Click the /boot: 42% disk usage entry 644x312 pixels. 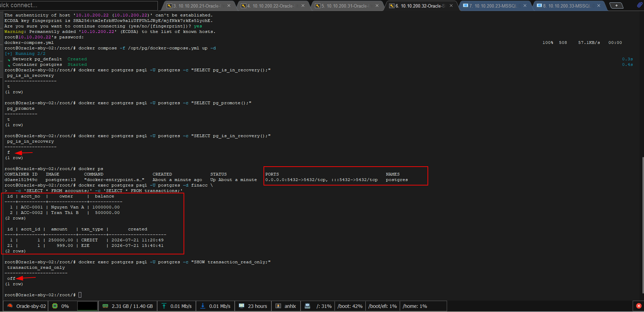tap(350, 306)
